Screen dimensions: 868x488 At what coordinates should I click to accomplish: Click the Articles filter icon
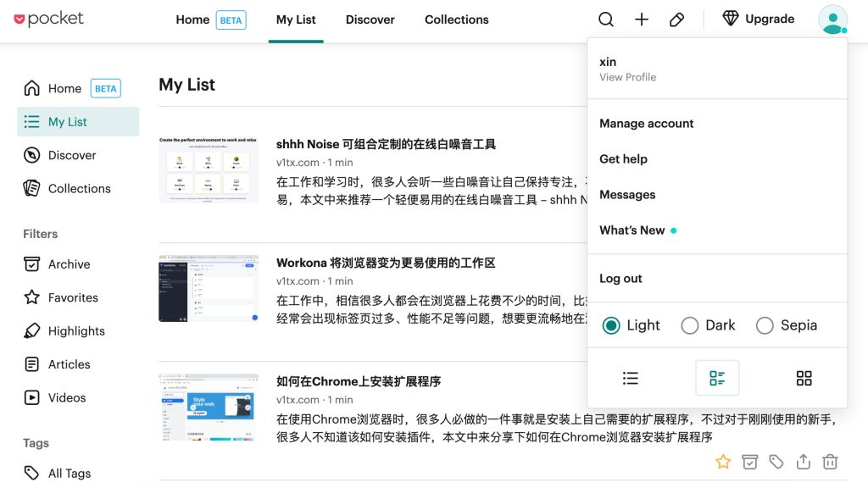tap(31, 364)
